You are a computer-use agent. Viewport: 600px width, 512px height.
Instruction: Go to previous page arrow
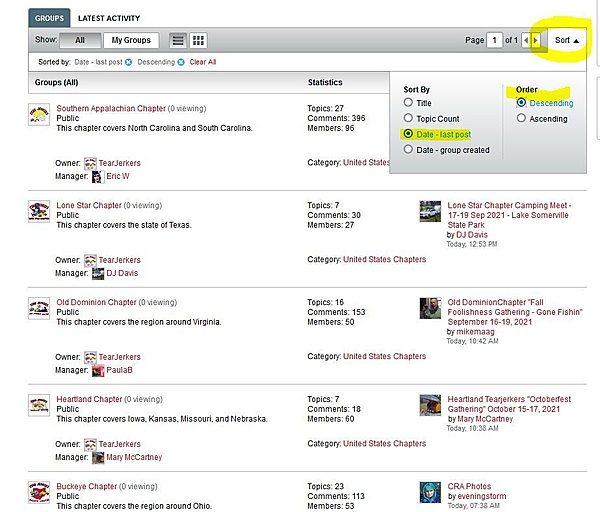coord(528,40)
